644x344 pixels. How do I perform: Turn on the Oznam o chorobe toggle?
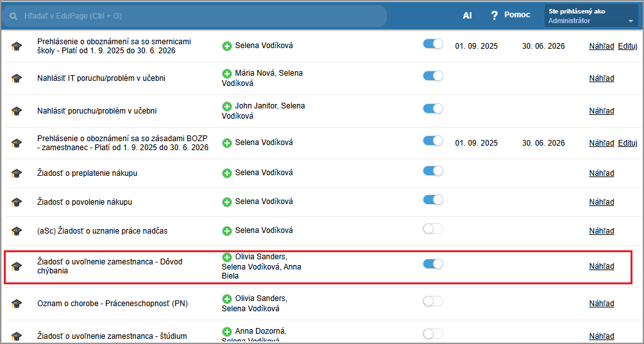coord(433,301)
